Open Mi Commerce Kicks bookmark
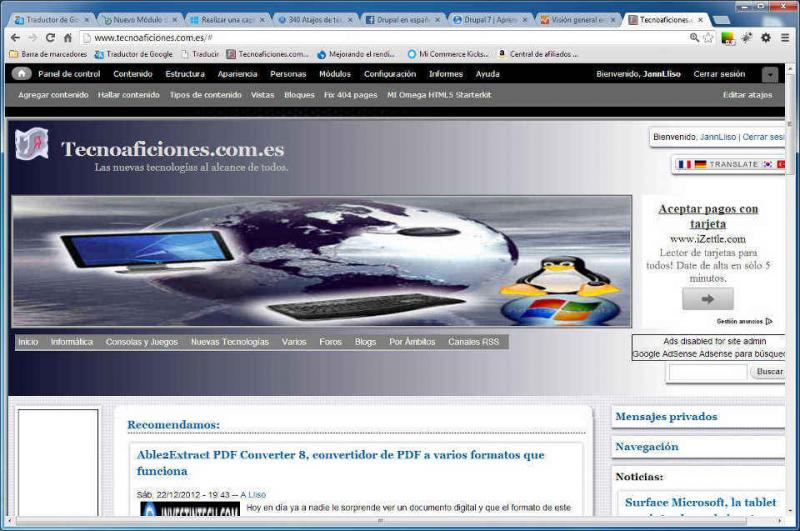Screen dimensions: 800x531 point(447,54)
